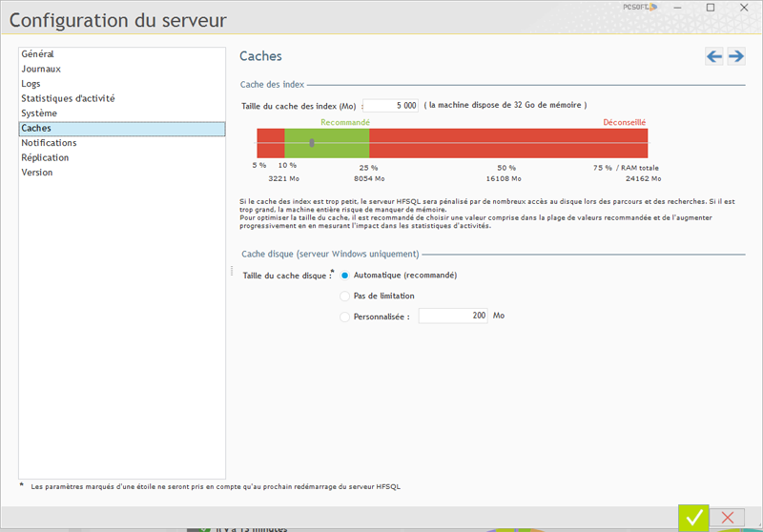Open the Logs section
763x532 pixels.
31,84
